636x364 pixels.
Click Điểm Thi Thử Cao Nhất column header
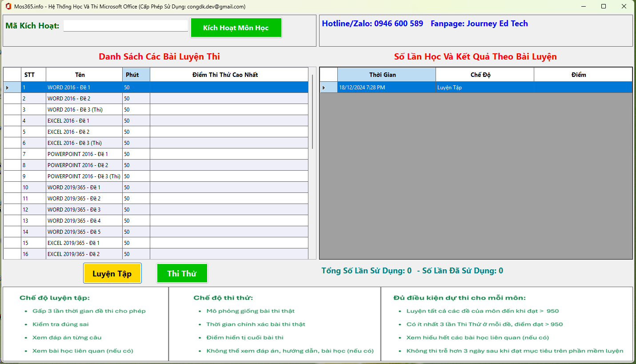point(229,75)
